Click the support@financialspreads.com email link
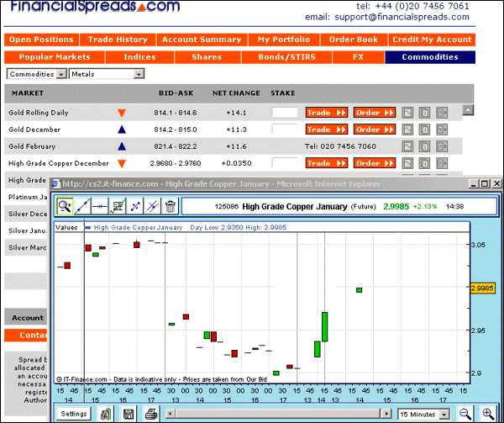This screenshot has height=423, width=504. click(402, 17)
